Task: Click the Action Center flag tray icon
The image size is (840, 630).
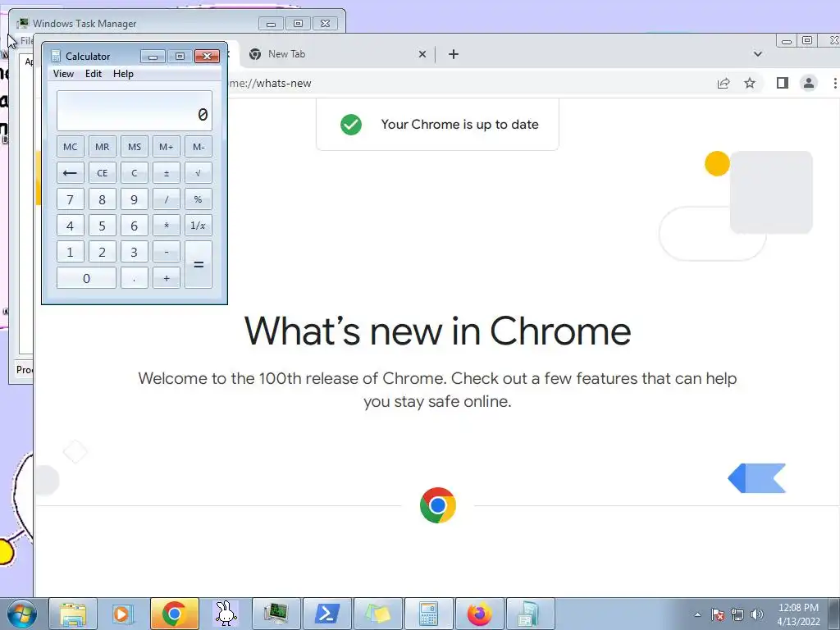Action: (718, 614)
